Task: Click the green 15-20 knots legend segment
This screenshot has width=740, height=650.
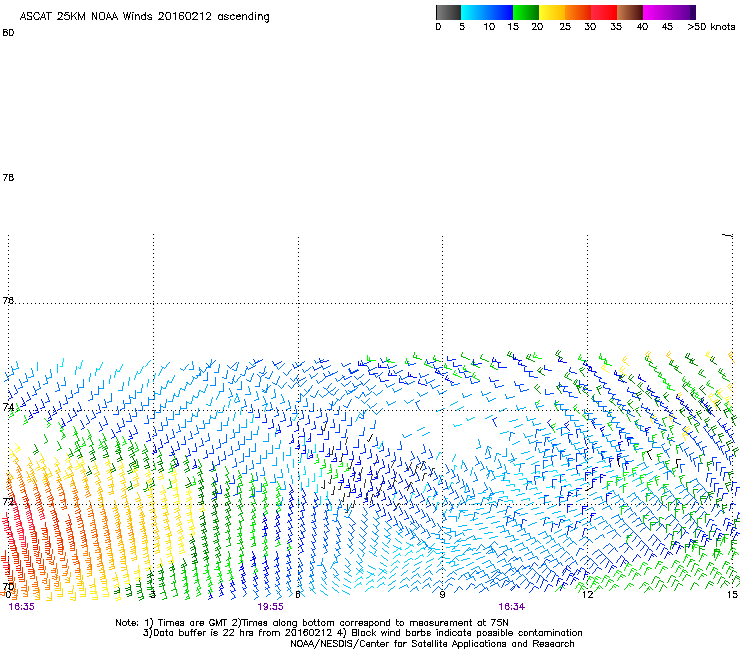Action: (526, 12)
